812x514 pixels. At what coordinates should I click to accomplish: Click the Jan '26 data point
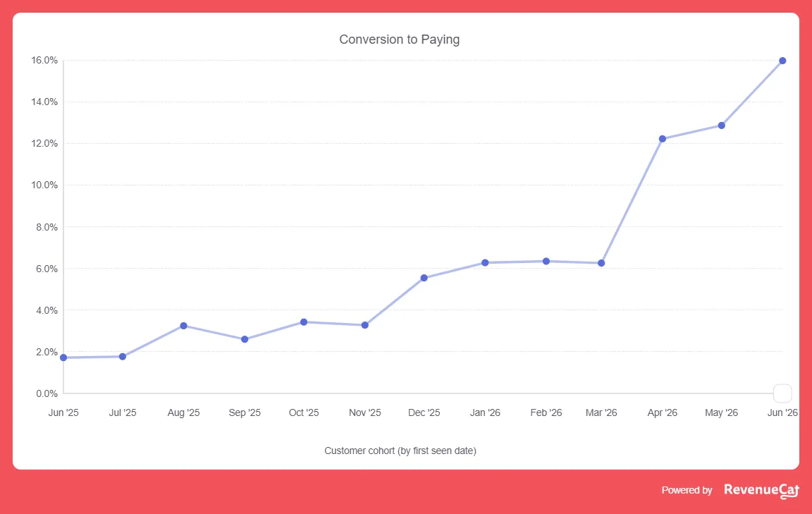485,263
